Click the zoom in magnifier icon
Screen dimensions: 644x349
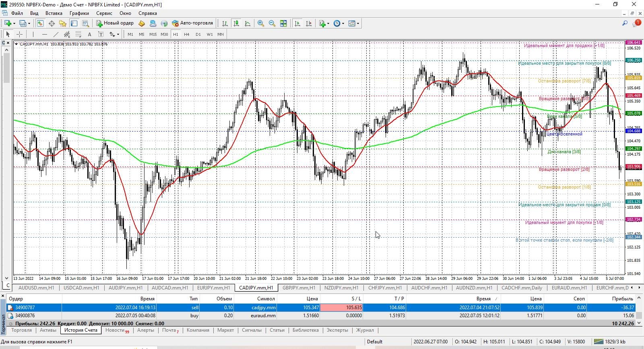click(x=261, y=23)
